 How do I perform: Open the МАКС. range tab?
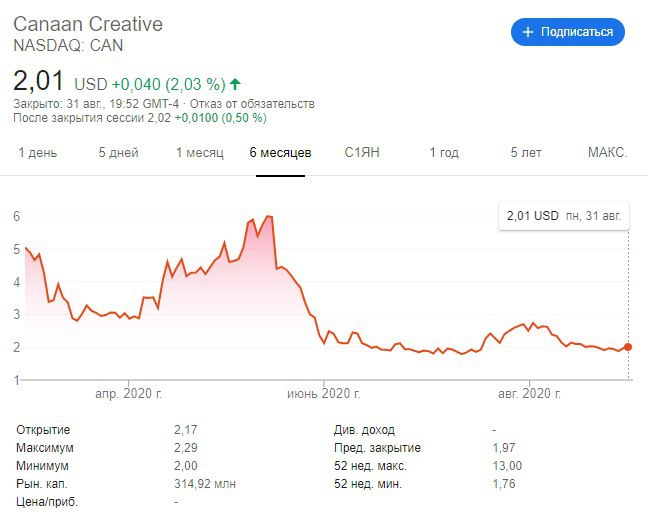[607, 153]
